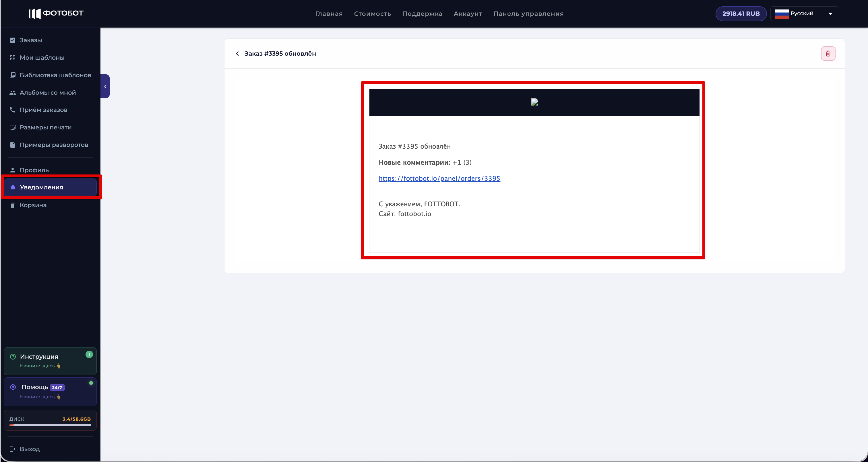Click the Альбомы со мной people icon
This screenshot has height=462, width=868.
[13, 93]
